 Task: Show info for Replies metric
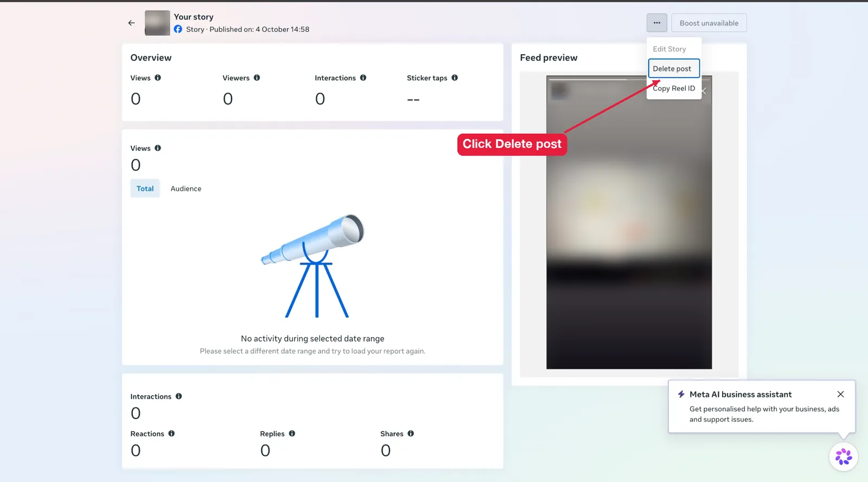[x=292, y=433]
